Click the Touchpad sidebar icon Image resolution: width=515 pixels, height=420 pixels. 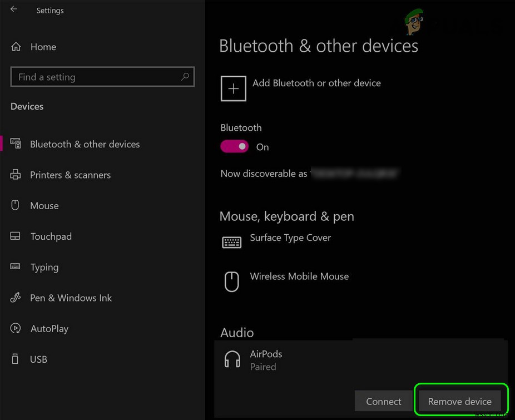[x=16, y=236]
